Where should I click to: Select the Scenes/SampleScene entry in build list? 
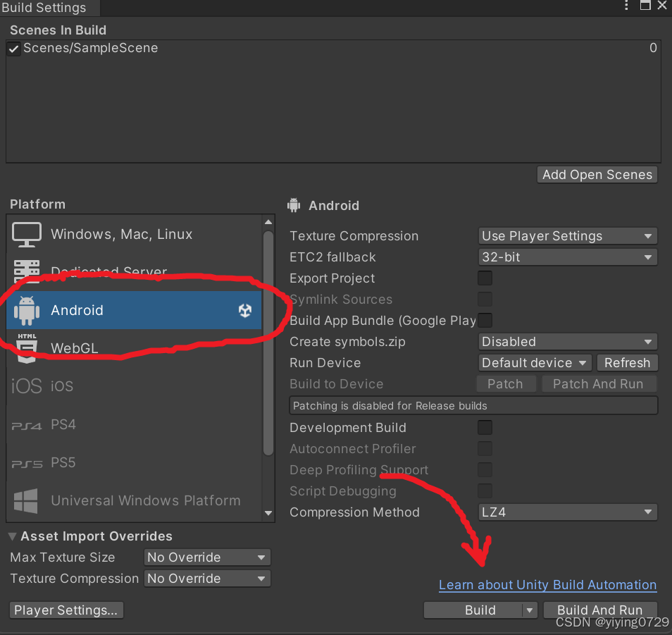[333, 48]
